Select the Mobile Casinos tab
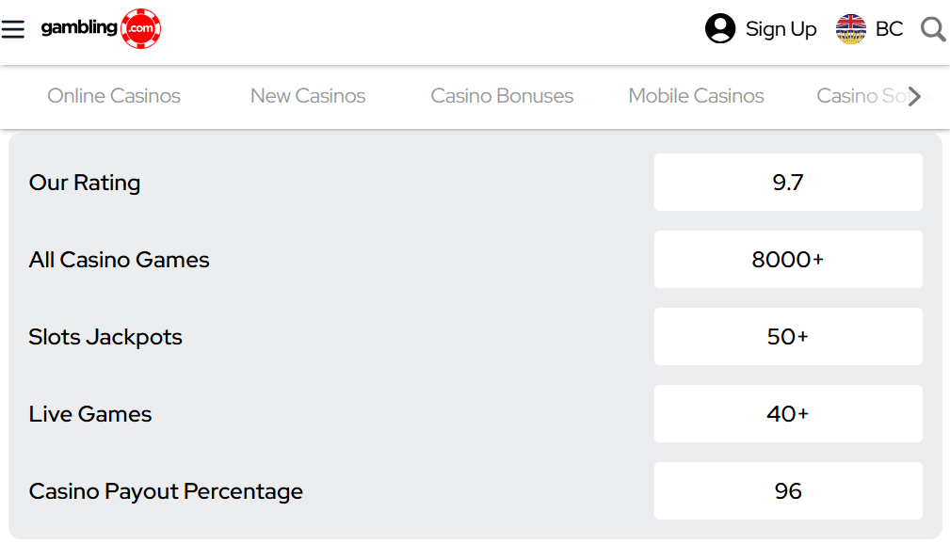 pyautogui.click(x=696, y=96)
